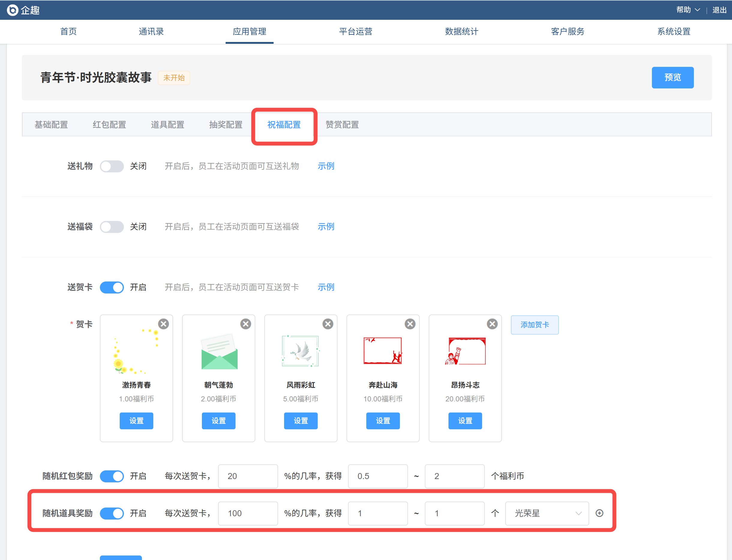Screen dimensions: 732x560
Task: Click X icon on 奔赴山海 card
Action: point(410,324)
